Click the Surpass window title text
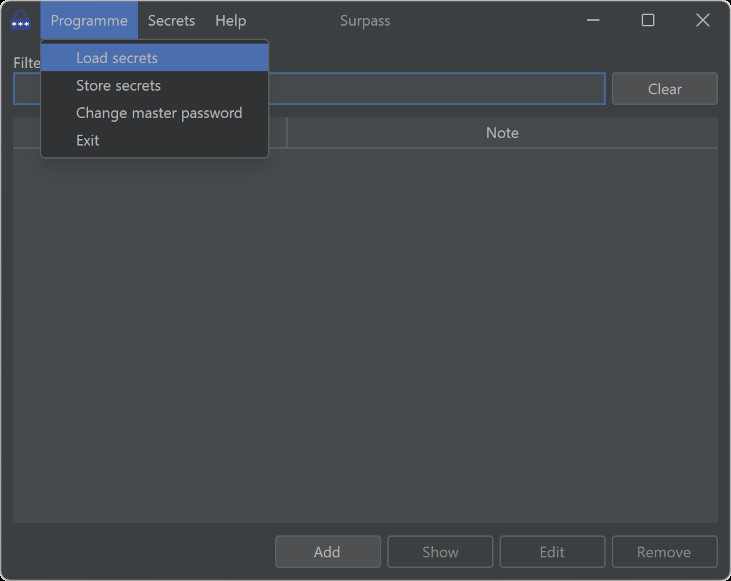Screen dimensions: 731x581 [x=365, y=21]
